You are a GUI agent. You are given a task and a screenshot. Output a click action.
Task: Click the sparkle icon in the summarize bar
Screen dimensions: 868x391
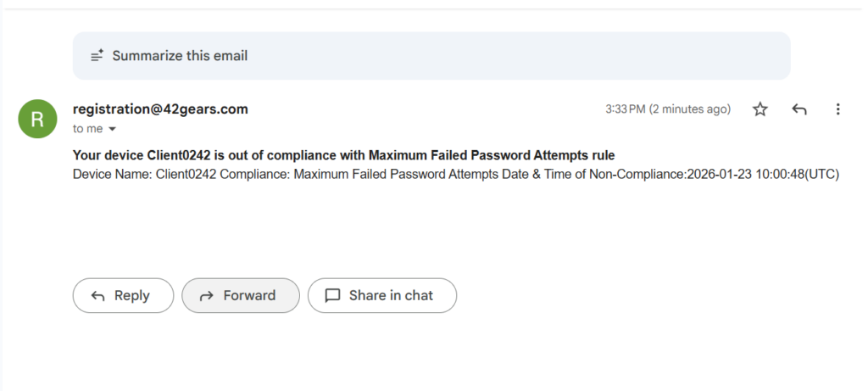click(98, 56)
